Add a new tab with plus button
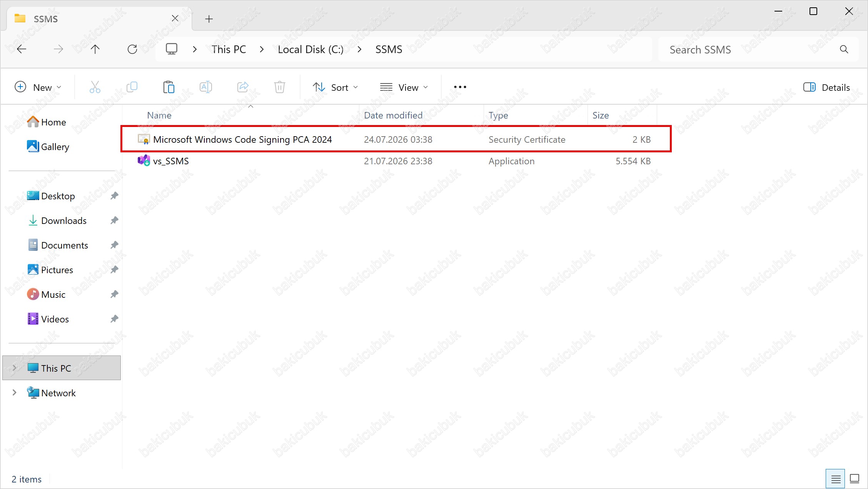Viewport: 868px width, 489px height. point(209,19)
